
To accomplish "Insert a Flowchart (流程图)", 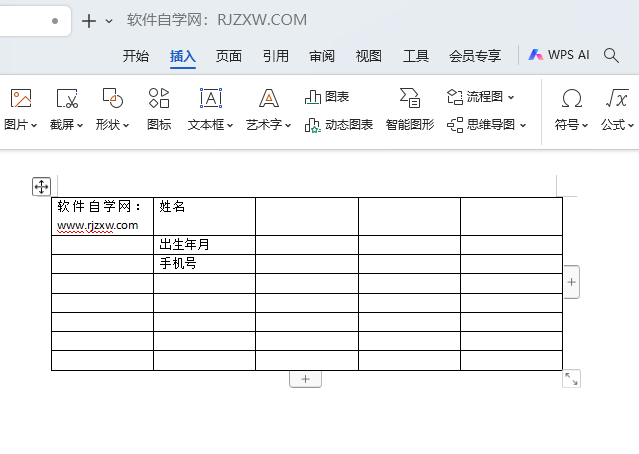I will tap(480, 97).
